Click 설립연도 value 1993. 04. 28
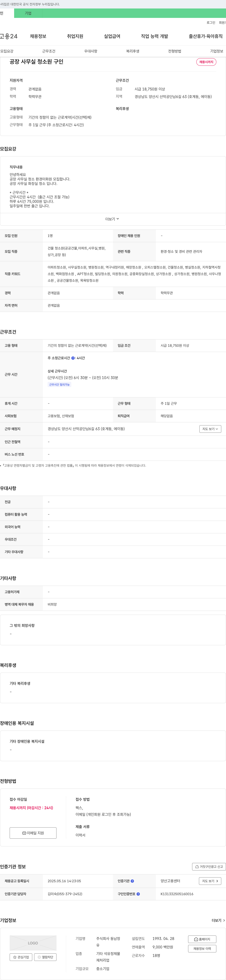The height and width of the screenshot is (980, 226). 163,939
